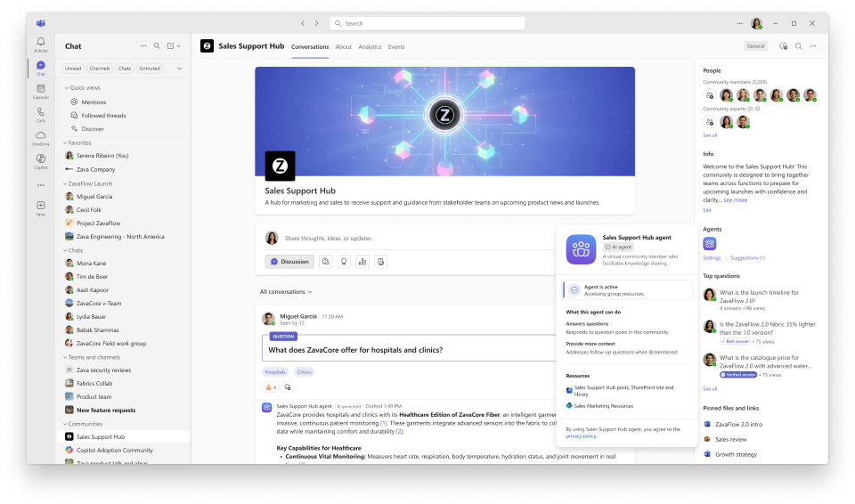Switch to the Events tab
Screen dimensions: 855x504
(396, 47)
